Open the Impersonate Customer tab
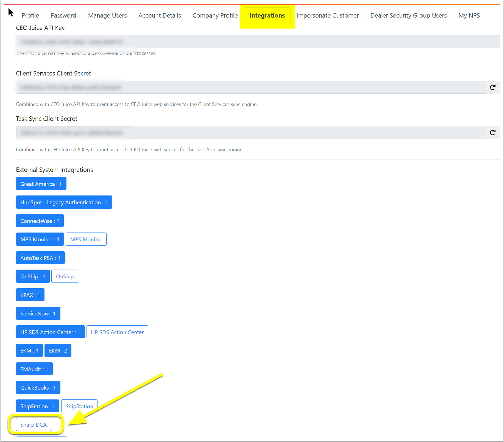This screenshot has width=504, height=442. click(x=328, y=15)
